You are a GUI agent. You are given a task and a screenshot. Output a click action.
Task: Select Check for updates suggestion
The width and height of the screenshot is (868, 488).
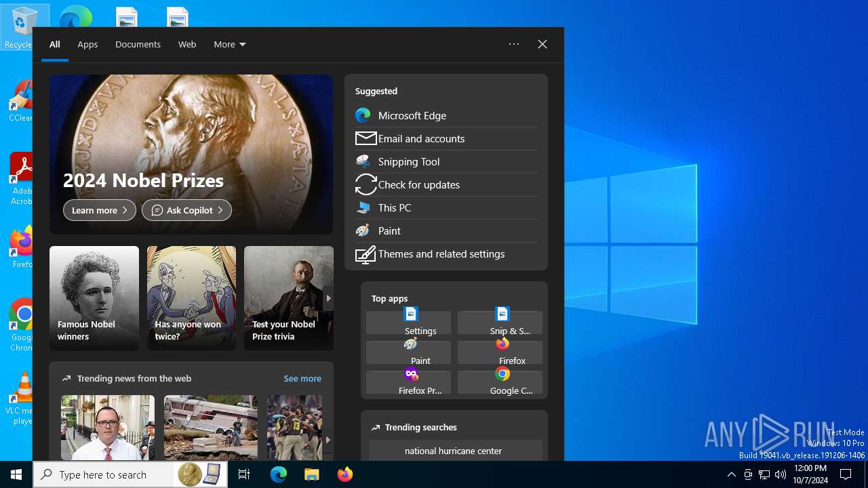446,184
